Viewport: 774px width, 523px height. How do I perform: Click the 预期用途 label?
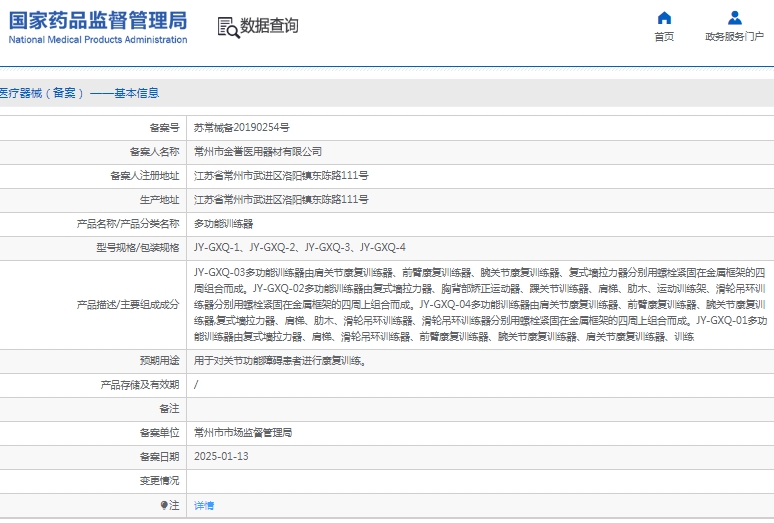pos(159,361)
